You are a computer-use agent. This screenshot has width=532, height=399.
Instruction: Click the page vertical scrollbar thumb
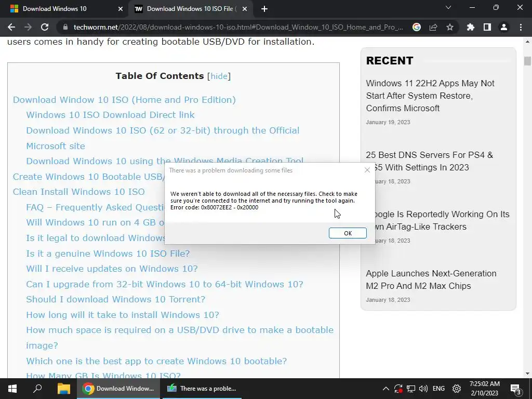click(x=527, y=61)
